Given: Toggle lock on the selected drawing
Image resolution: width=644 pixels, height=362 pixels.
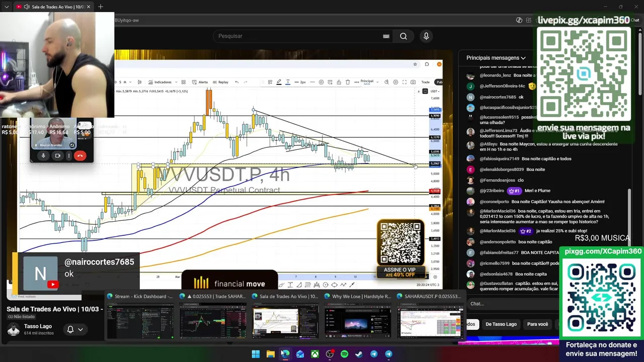Looking at the screenshot, I should [x=339, y=82].
